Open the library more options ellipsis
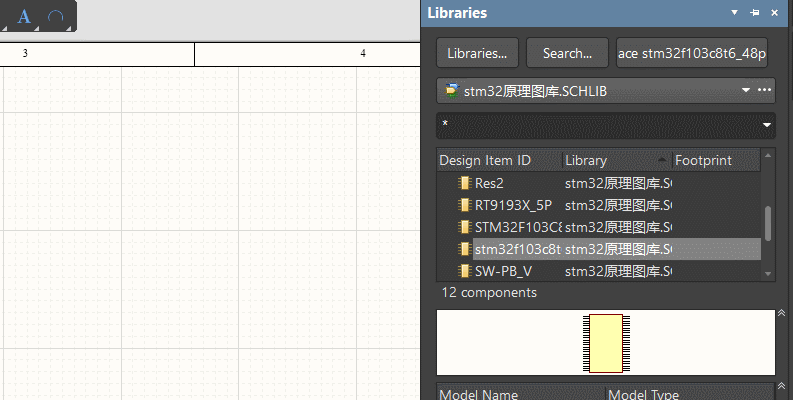Screen dimensions: 793x400 [764, 91]
